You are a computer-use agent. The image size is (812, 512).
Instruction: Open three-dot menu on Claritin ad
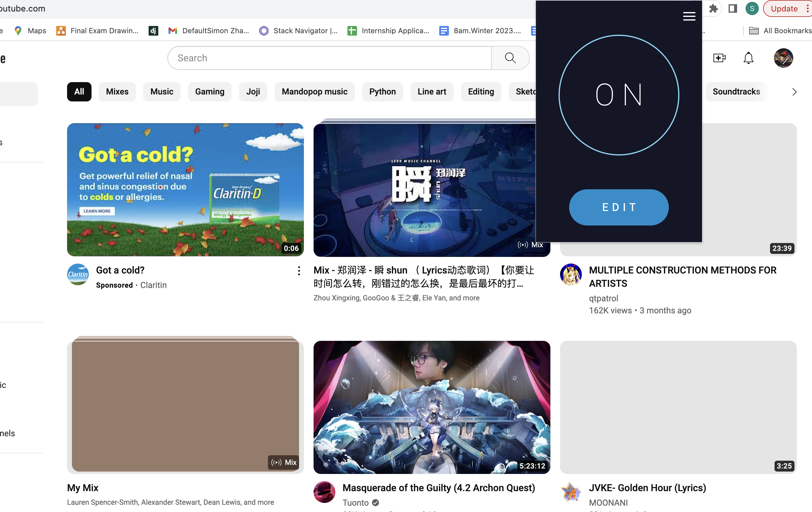click(x=299, y=271)
